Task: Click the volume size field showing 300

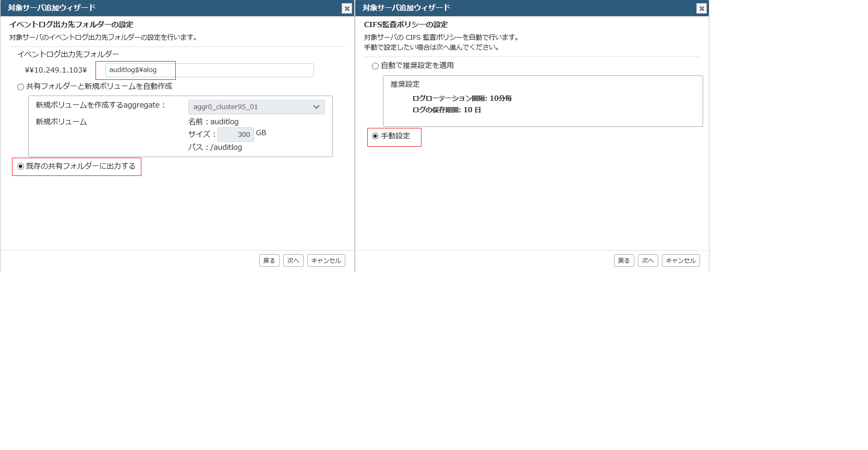Action: coord(235,135)
